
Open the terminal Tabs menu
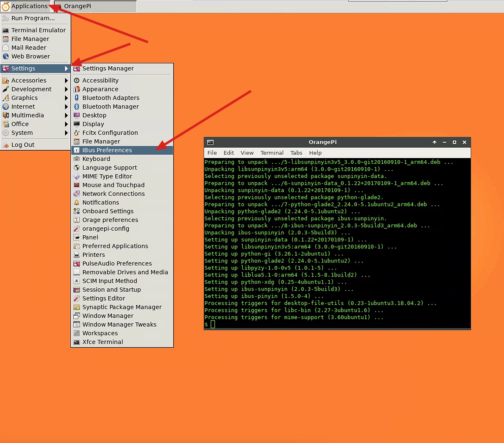click(296, 153)
